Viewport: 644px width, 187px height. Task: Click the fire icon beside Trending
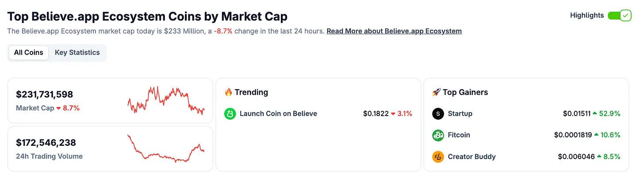click(228, 92)
